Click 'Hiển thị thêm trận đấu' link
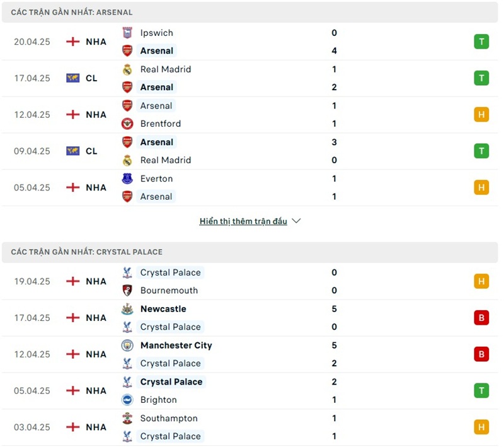Screen dimensions: 504x447 click(243, 221)
